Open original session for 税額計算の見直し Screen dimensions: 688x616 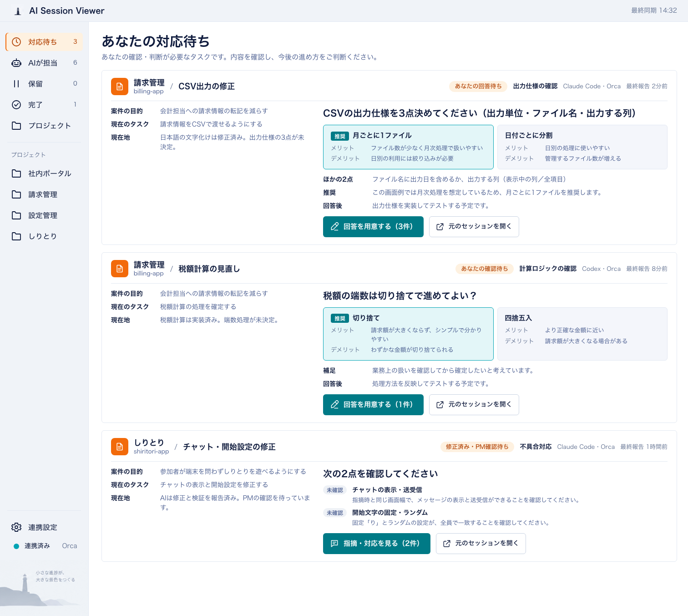474,405
